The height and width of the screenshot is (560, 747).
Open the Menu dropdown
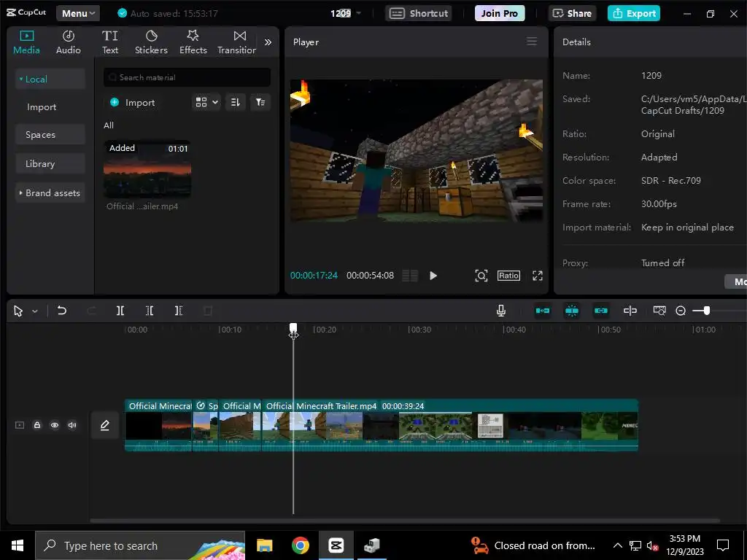click(78, 13)
